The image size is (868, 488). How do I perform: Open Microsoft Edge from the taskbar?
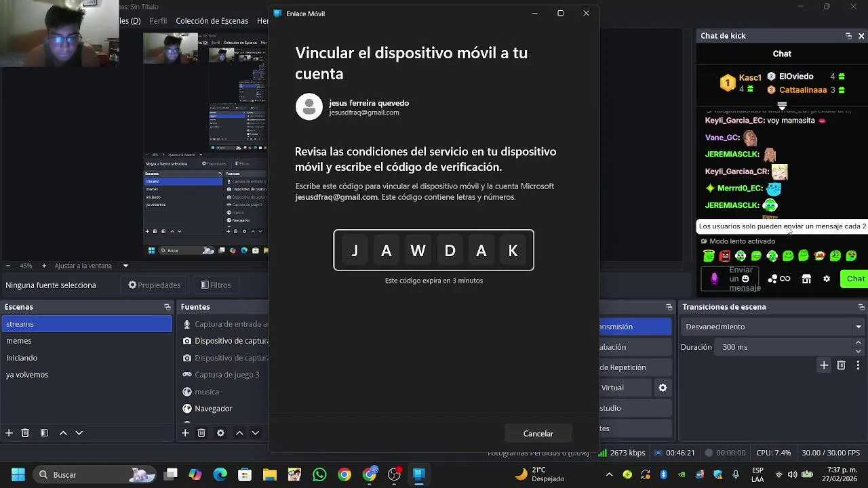pyautogui.click(x=220, y=474)
